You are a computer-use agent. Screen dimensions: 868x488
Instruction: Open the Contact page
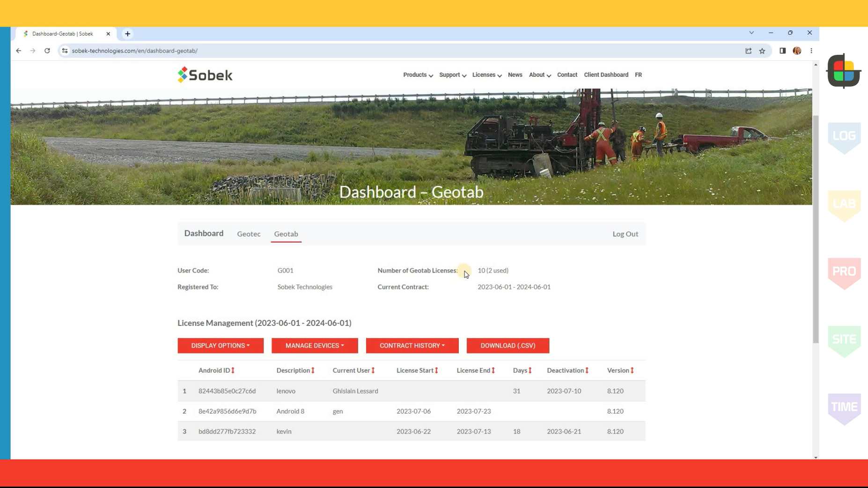coord(567,75)
